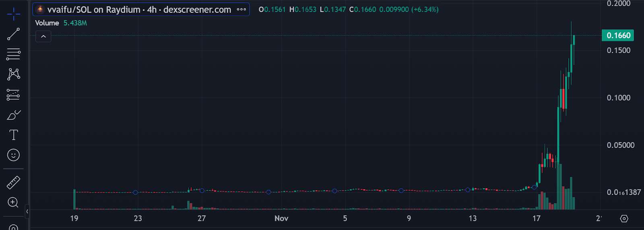Click the Volume indicator label
The height and width of the screenshot is (230, 644).
point(47,23)
